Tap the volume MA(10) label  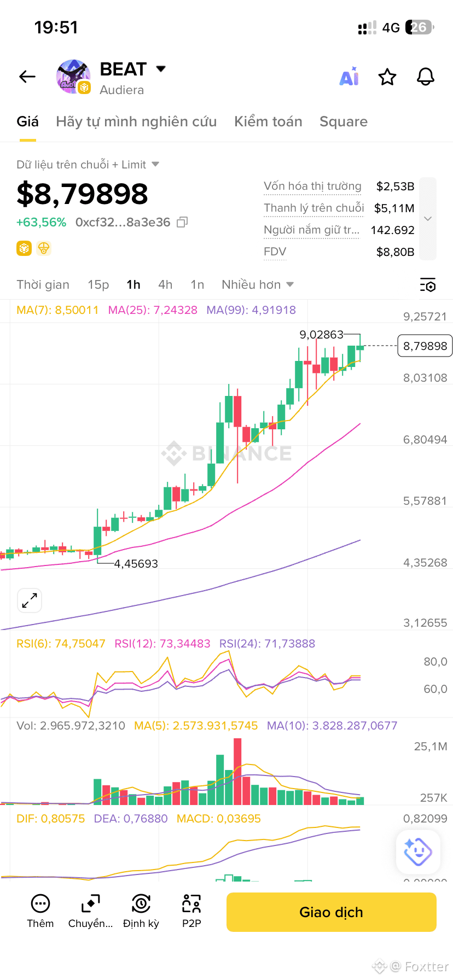point(332,726)
